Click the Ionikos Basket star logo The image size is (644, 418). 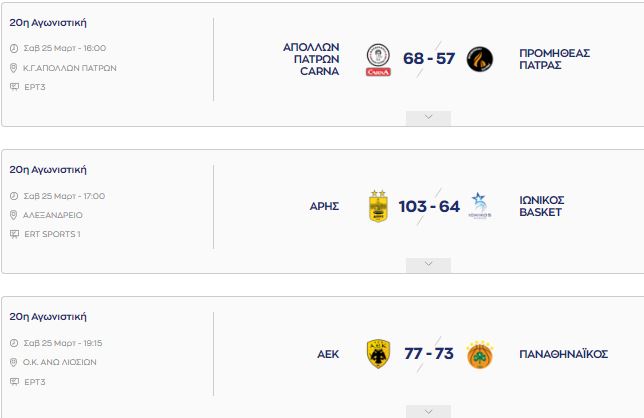click(x=480, y=206)
